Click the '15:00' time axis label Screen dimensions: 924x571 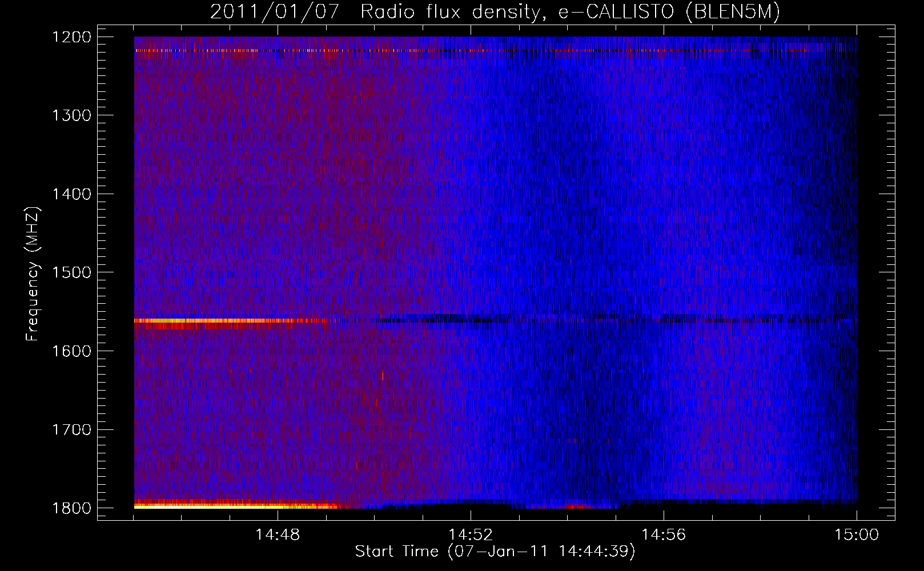point(857,535)
